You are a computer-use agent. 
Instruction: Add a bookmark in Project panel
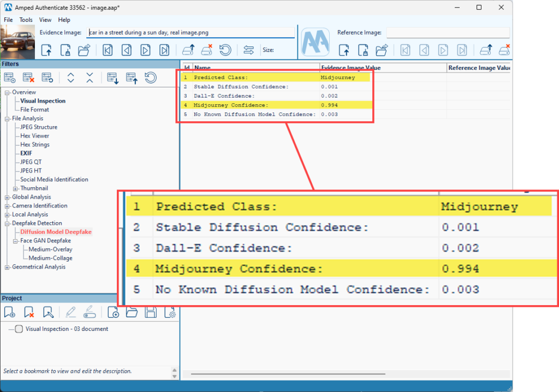tap(10, 312)
